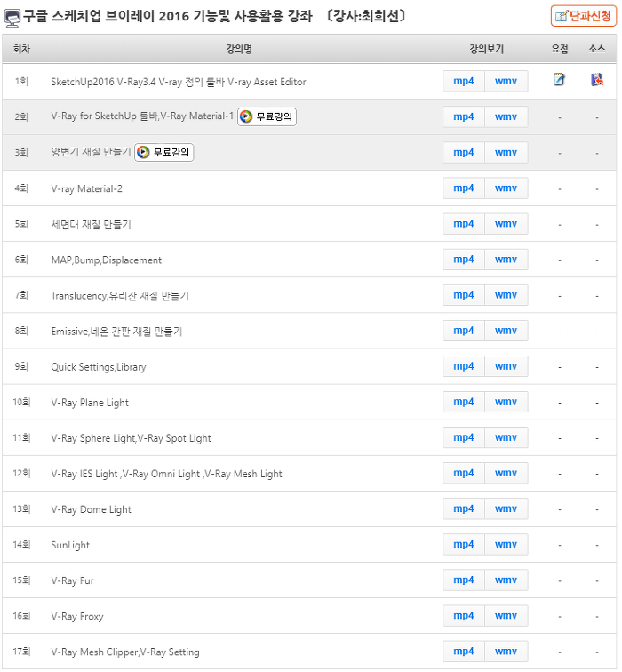Screen dimensions: 622x672
Task: Open mp4 for 양변기 재질 만들기
Action: coord(464,152)
